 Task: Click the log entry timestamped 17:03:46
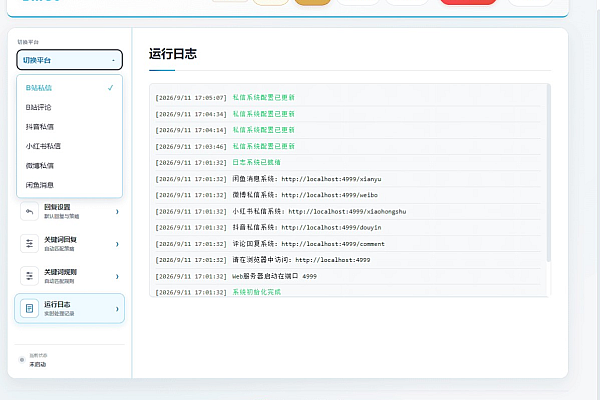347,146
